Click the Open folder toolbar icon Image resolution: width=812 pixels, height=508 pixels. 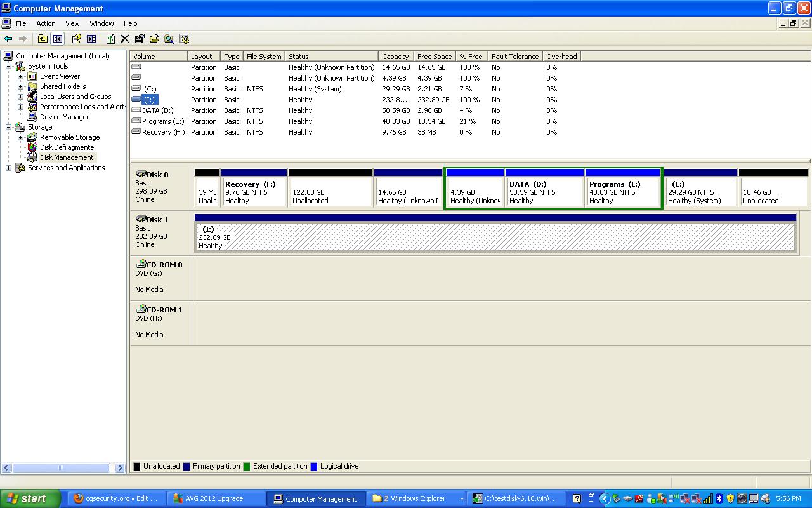(x=154, y=39)
